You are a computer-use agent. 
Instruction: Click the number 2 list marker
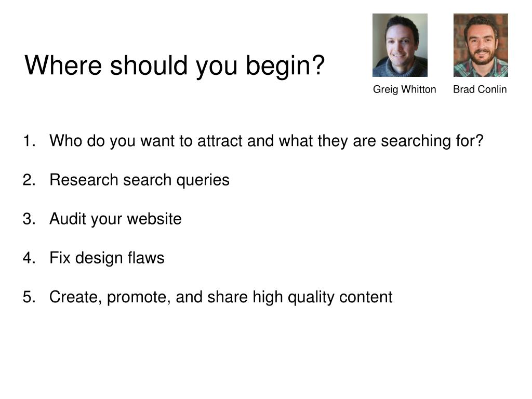29,180
